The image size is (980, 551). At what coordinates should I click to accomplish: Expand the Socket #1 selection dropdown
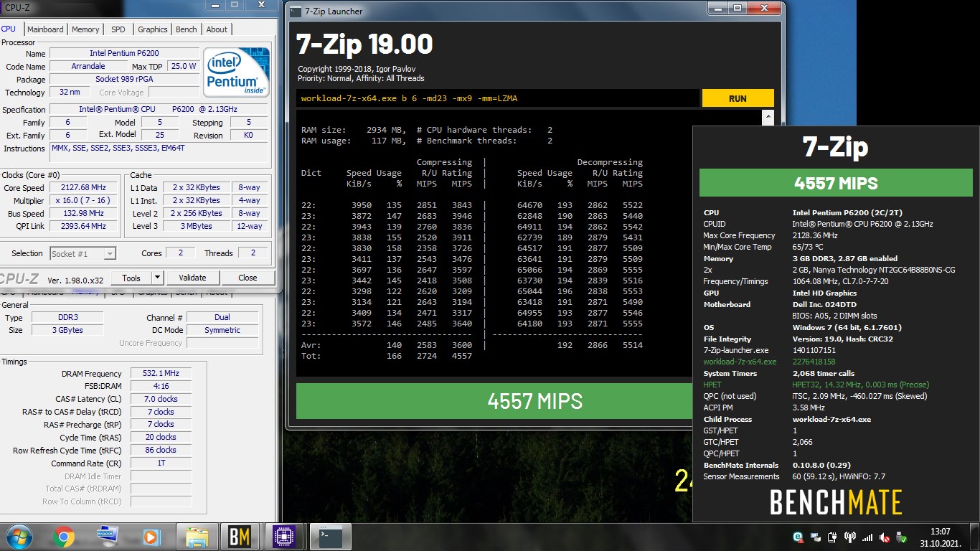[83, 253]
